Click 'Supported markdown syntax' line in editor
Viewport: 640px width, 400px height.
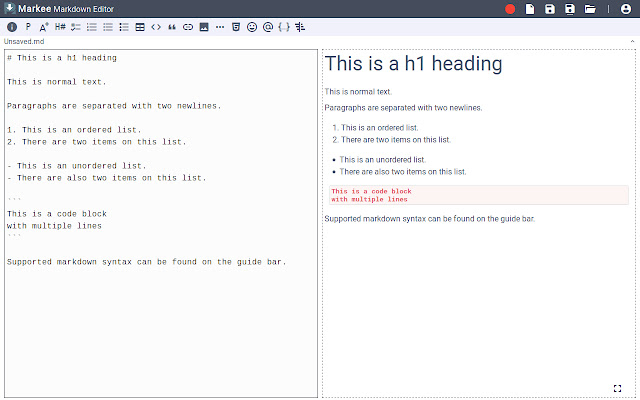tap(147, 262)
